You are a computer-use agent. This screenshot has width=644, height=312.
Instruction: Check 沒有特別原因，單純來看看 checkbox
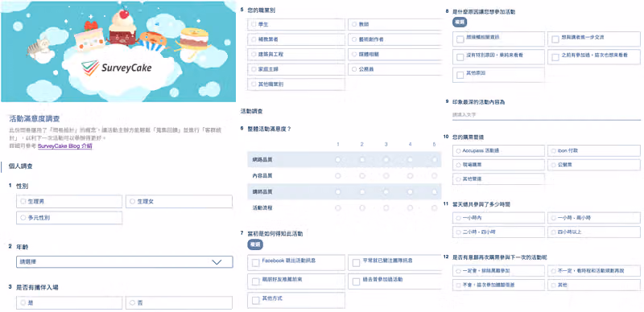pyautogui.click(x=460, y=57)
